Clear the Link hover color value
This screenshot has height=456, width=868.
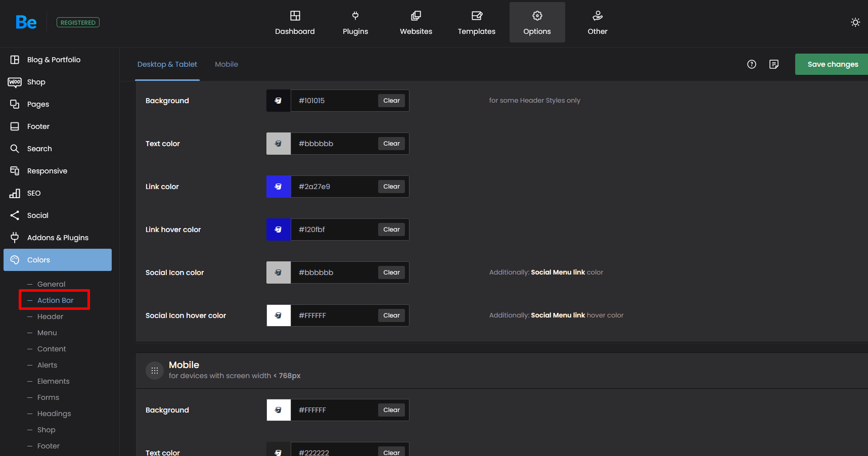(391, 230)
